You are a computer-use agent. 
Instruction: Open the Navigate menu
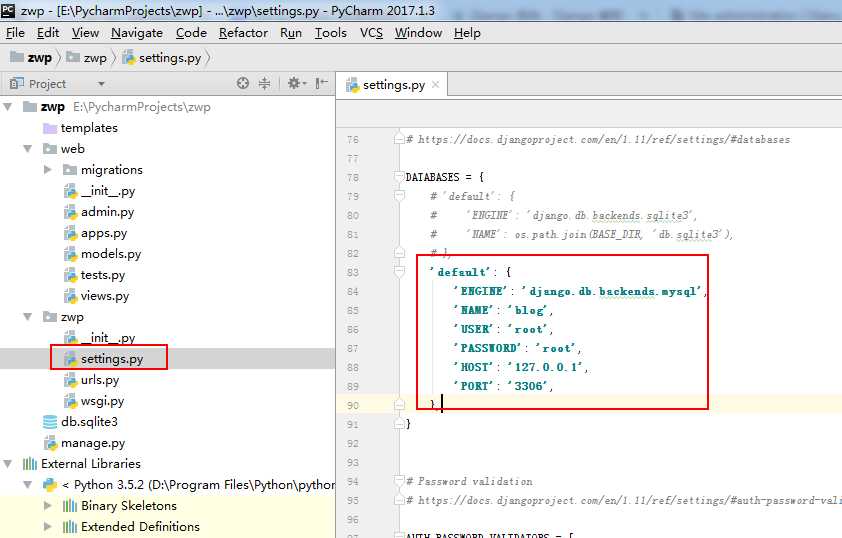coord(137,33)
